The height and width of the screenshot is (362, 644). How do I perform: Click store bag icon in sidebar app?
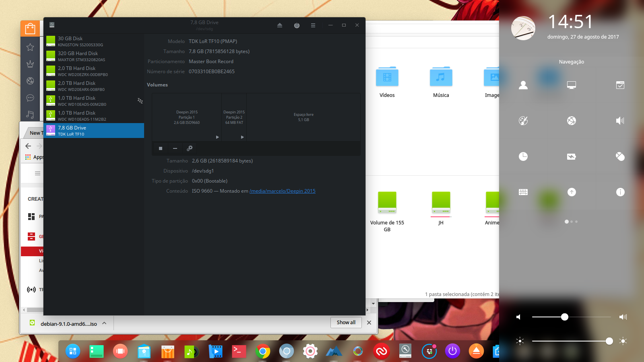(x=30, y=29)
